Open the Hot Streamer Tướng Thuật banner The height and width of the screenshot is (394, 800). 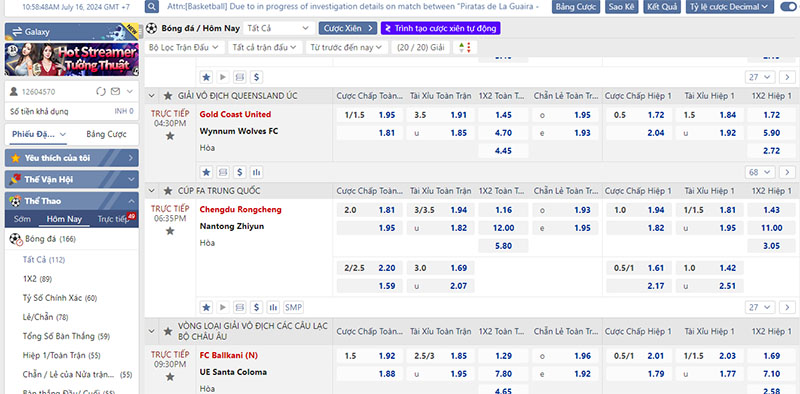tap(72, 60)
